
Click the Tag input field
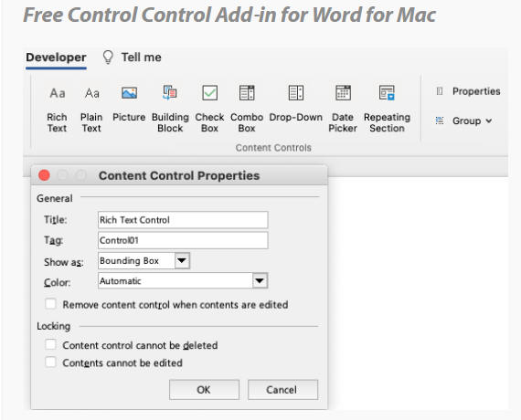pos(183,240)
